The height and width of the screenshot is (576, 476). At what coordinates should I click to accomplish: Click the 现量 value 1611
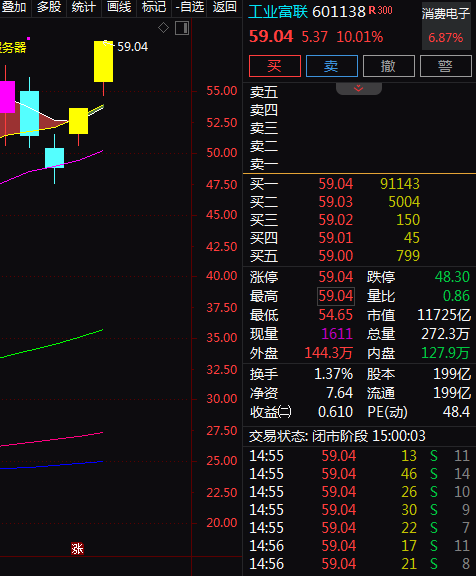click(337, 334)
